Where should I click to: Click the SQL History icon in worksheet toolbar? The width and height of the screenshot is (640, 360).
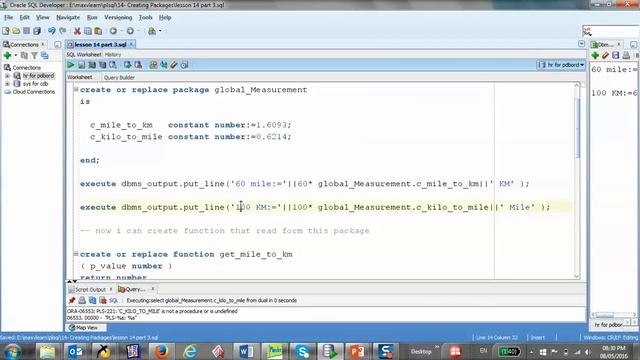click(184, 65)
